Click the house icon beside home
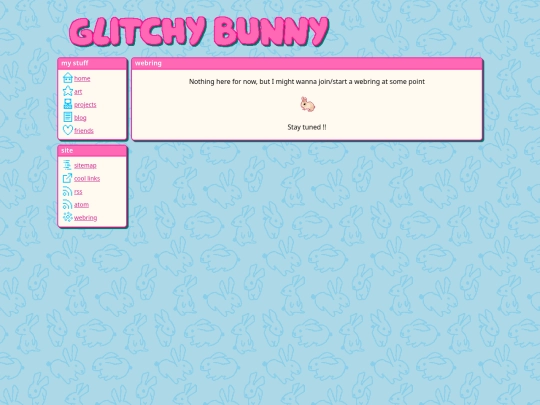 pos(68,78)
